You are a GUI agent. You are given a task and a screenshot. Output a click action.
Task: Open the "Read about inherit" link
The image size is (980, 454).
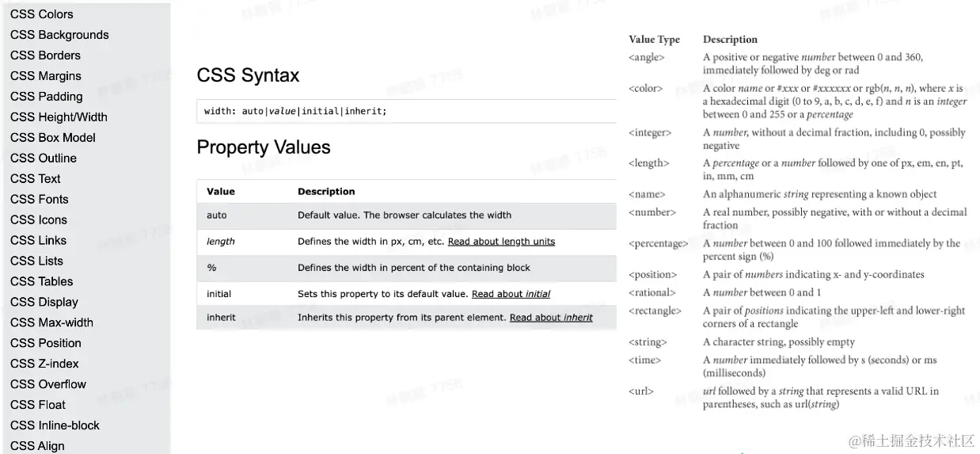[x=551, y=318]
